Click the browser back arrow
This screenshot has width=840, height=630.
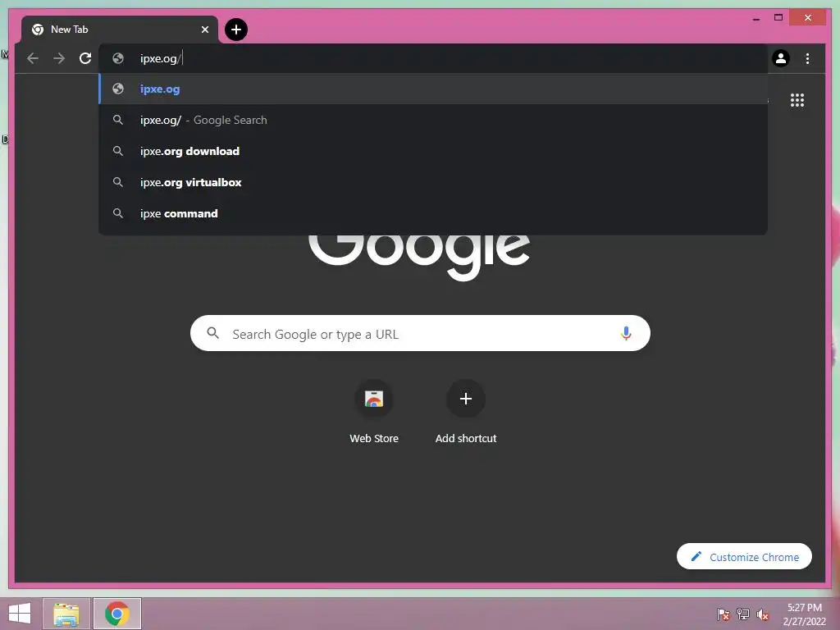pyautogui.click(x=33, y=58)
